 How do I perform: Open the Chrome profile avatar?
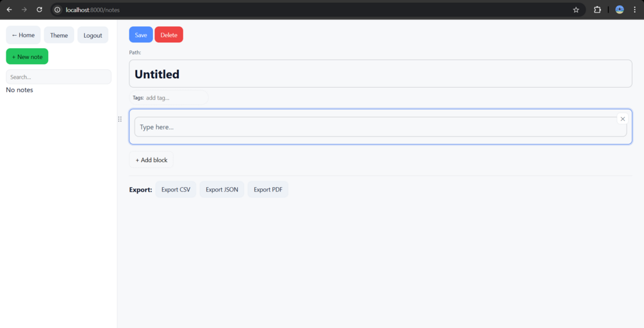620,10
